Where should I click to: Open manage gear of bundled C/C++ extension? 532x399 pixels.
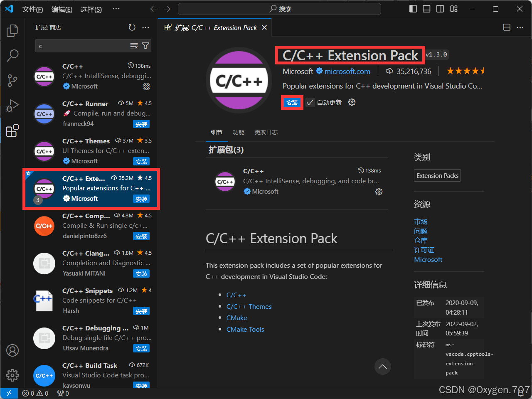(379, 192)
